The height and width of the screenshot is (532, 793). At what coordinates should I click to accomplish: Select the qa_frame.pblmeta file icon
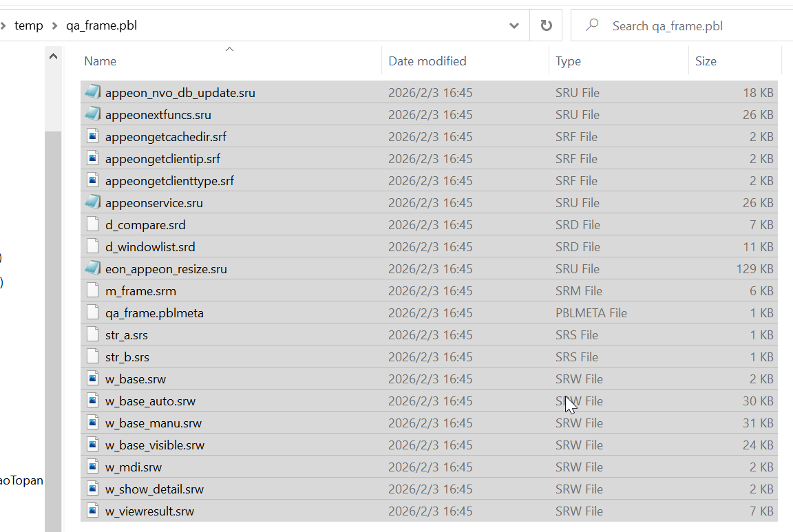point(92,312)
